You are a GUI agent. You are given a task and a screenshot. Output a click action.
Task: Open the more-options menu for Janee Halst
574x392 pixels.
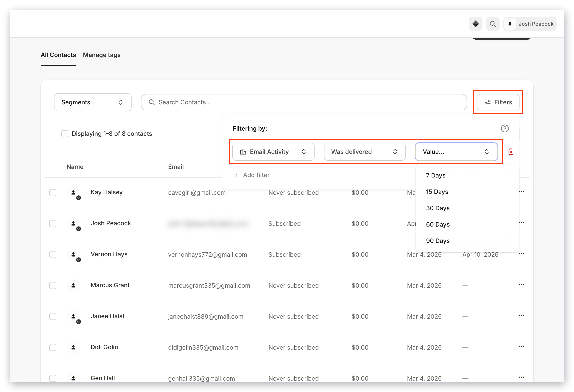pyautogui.click(x=521, y=315)
